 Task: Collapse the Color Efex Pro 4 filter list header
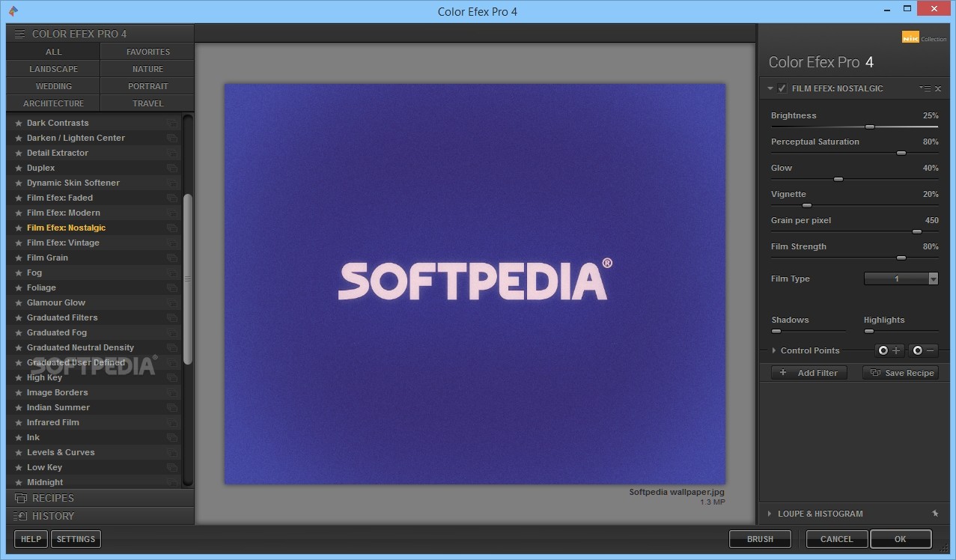click(x=100, y=34)
